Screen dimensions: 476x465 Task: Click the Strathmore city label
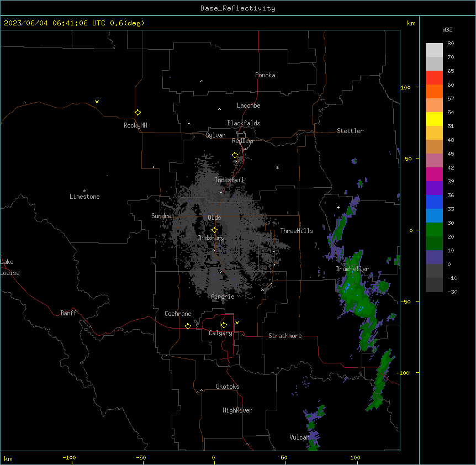point(285,336)
